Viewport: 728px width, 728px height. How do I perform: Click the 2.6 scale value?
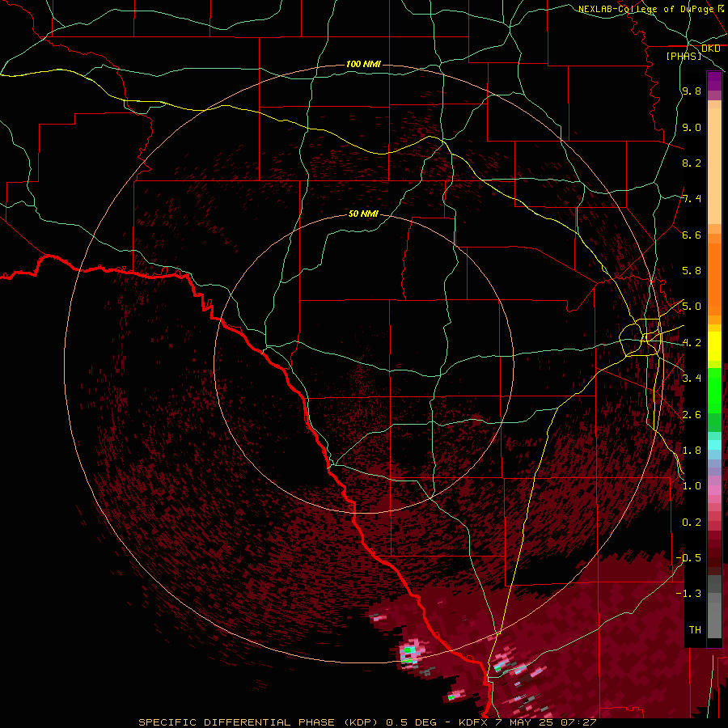692,415
